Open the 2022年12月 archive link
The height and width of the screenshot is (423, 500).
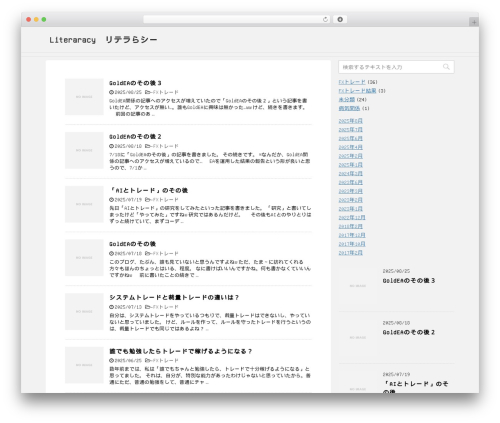[x=352, y=218]
